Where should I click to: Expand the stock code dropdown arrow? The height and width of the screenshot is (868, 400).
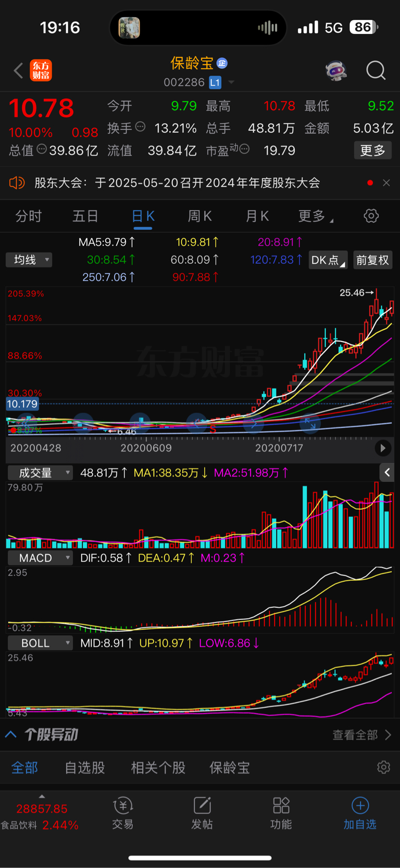231,82
